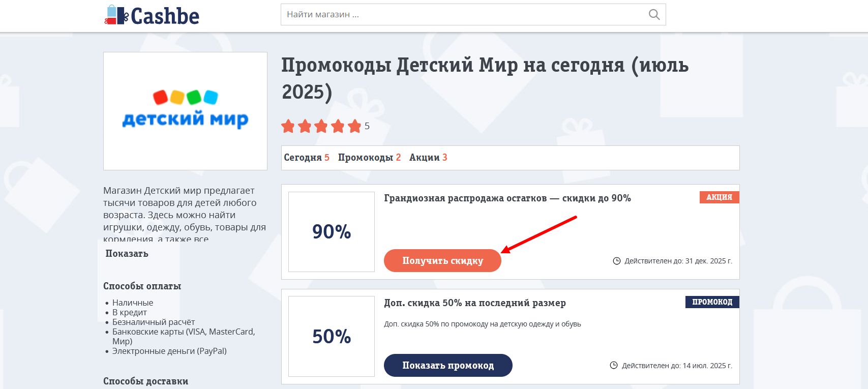Click the rating value '5' beside stars
The width and height of the screenshot is (868, 389).
tap(367, 126)
